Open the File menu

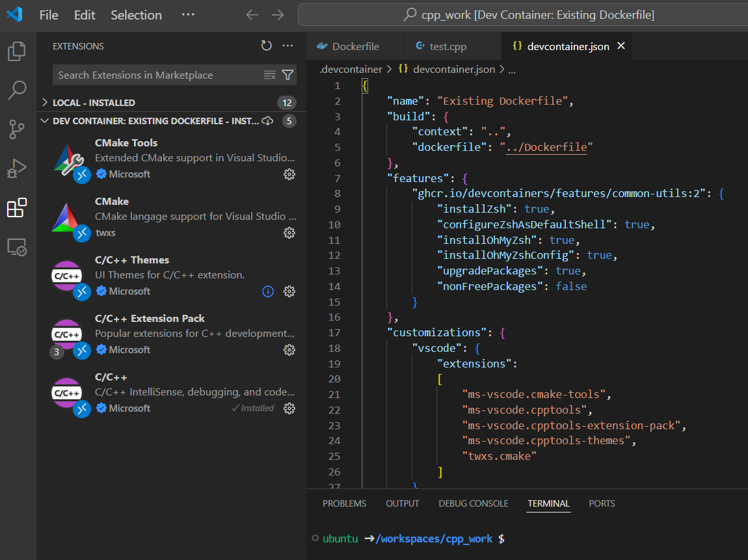pos(49,14)
